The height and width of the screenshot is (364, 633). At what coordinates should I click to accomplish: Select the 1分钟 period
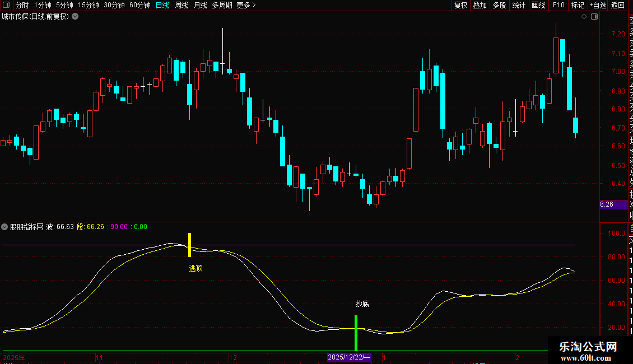point(43,5)
